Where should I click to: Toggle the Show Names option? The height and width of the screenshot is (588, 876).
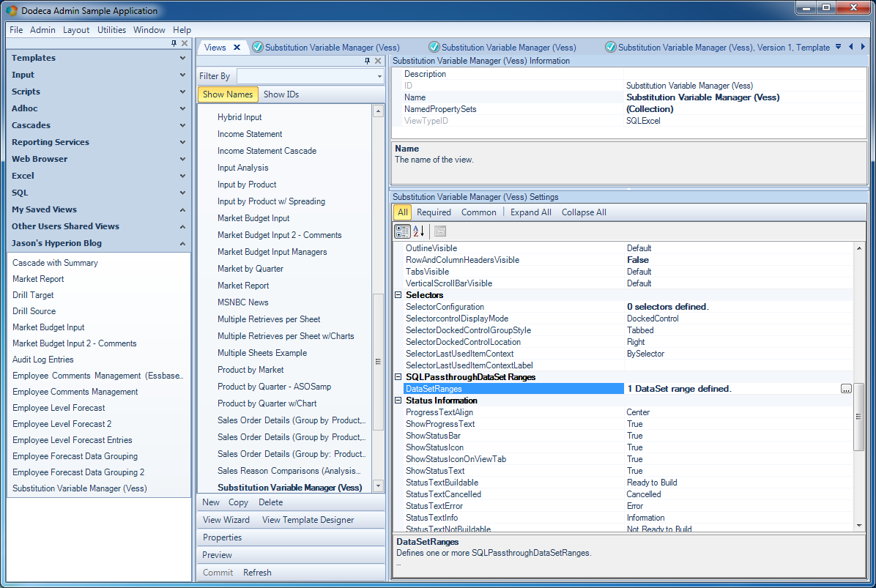228,94
